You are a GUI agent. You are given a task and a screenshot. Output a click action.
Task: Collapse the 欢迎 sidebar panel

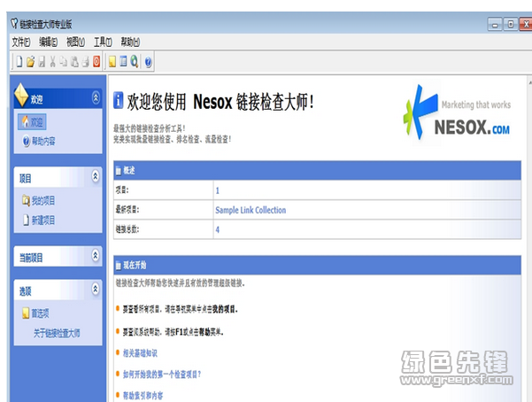96,97
